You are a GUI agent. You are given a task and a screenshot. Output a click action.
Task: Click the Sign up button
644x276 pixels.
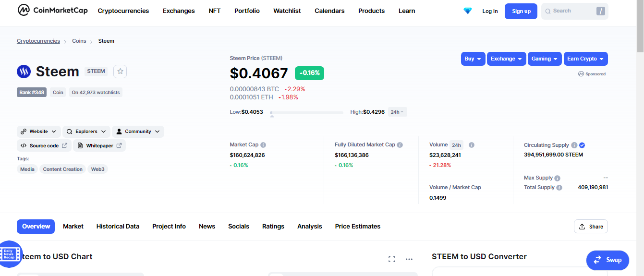521,11
